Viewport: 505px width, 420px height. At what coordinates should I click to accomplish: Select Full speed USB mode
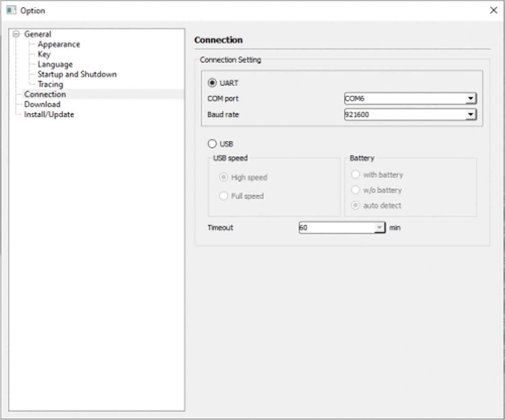[223, 195]
